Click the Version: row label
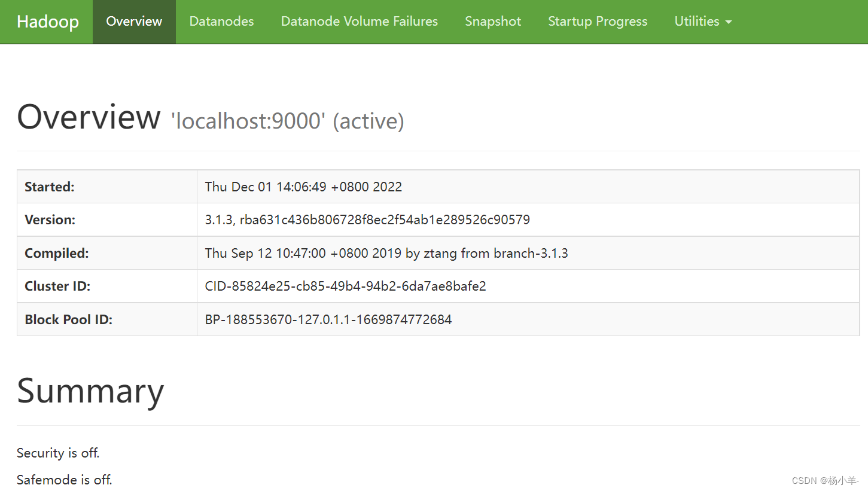Screen dimensions: 868x491 [x=50, y=219]
